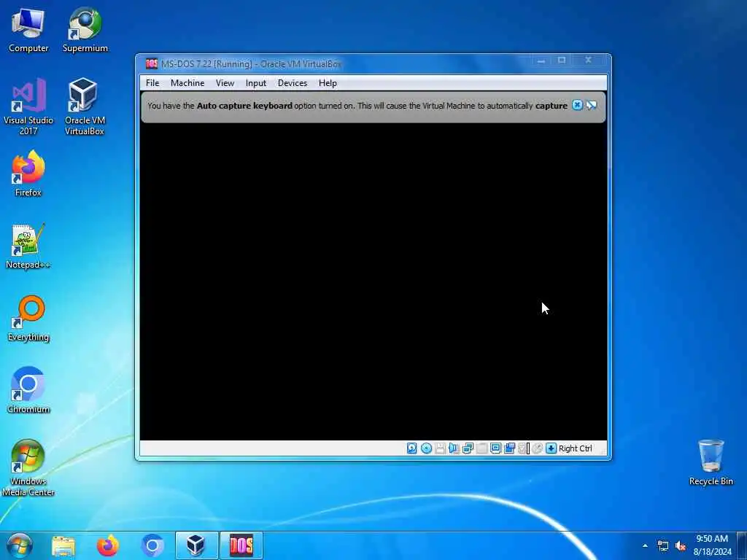Click the greyed USB devices indicator

481,448
